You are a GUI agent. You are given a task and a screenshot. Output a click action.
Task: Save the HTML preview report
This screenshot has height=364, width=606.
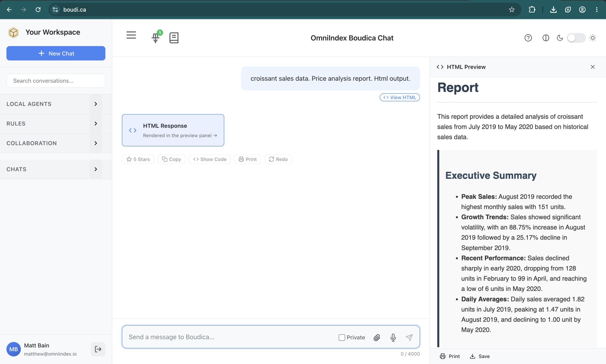[x=480, y=356]
